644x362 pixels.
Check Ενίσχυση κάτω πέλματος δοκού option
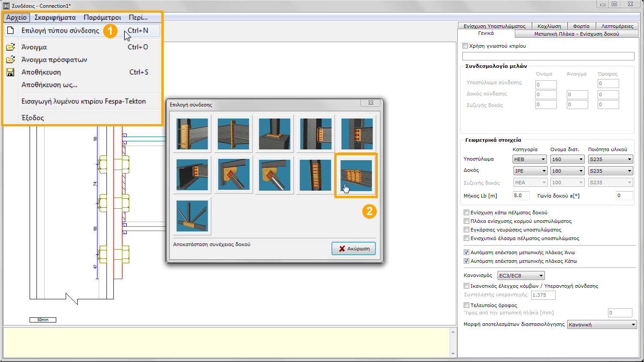point(466,213)
